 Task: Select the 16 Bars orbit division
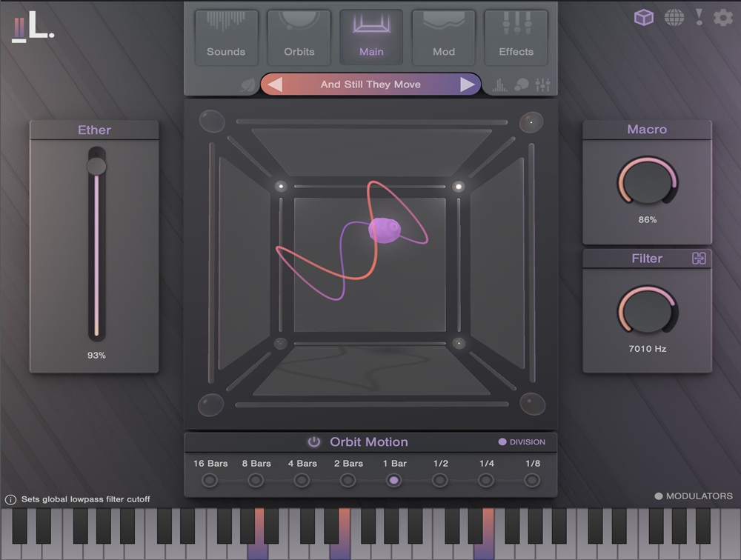tap(210, 480)
